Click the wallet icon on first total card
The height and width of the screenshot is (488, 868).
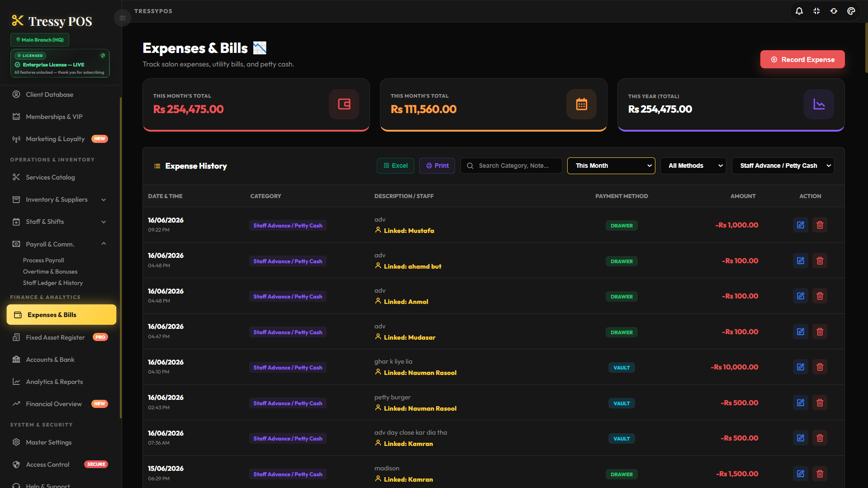[x=344, y=104]
